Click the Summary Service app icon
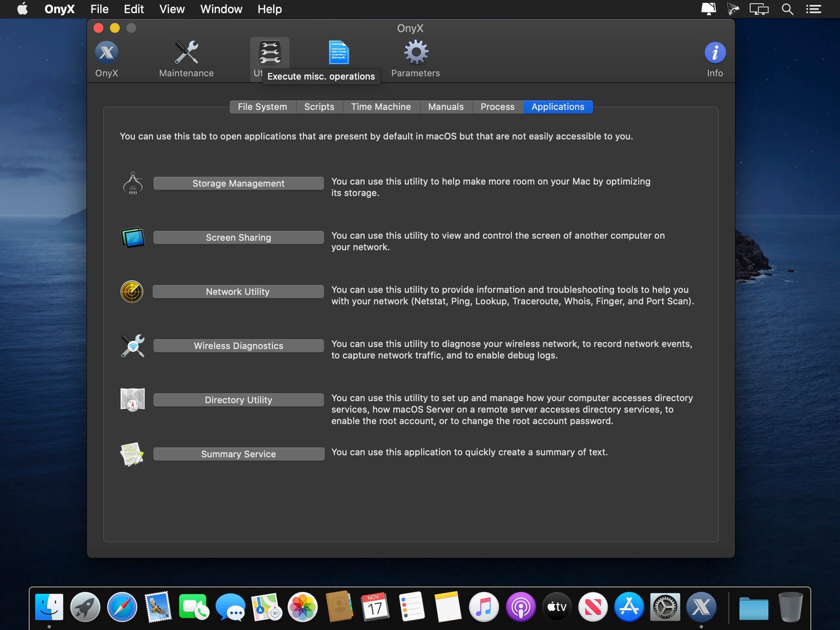Viewport: 840px width, 630px height. (132, 454)
